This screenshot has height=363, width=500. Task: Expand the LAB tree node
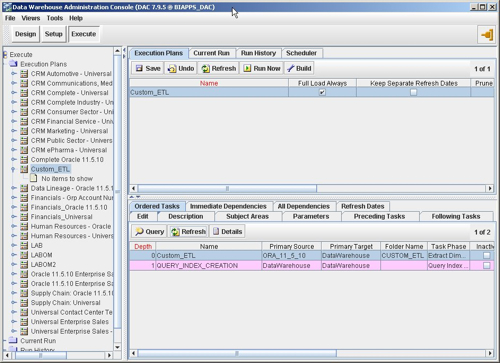[14, 245]
